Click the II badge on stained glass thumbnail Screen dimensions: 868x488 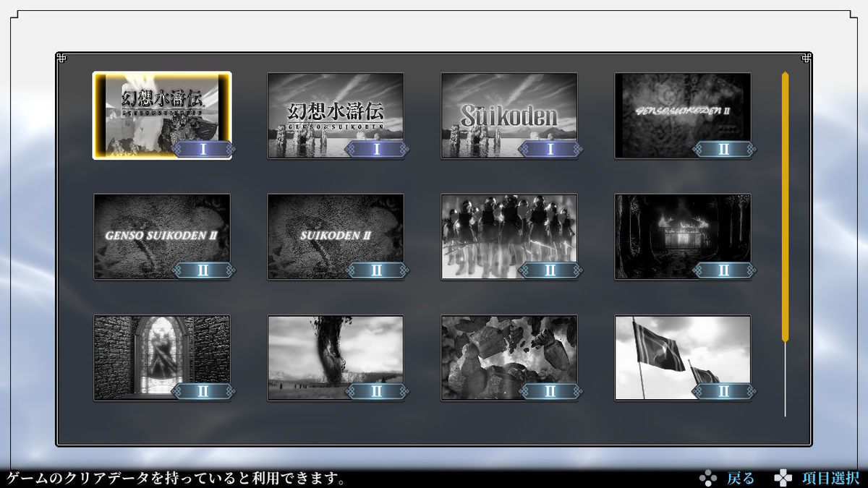click(203, 391)
